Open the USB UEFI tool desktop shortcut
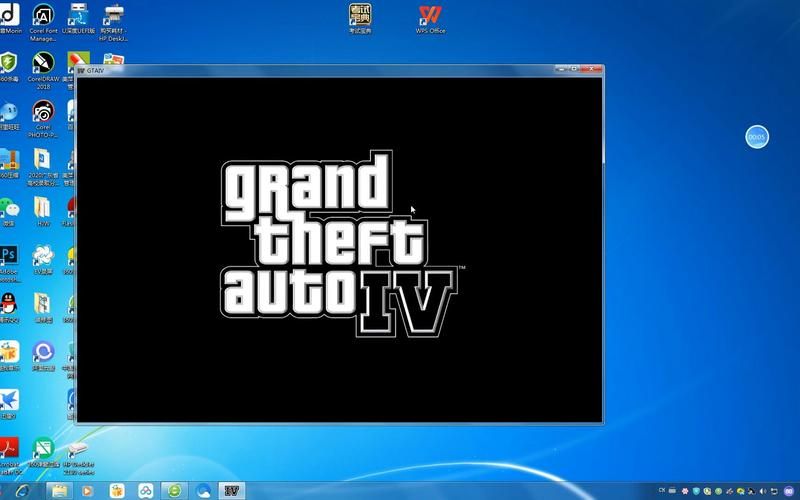 [x=78, y=18]
